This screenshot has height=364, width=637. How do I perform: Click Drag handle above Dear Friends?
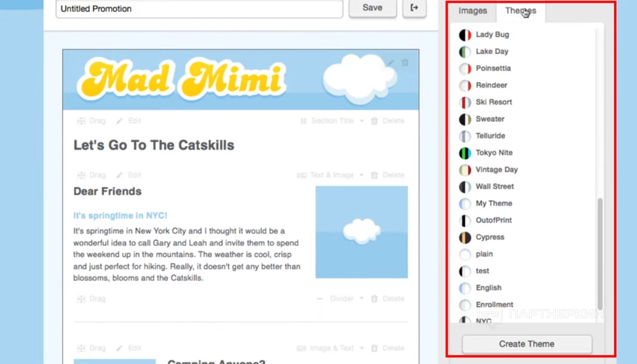92,175
